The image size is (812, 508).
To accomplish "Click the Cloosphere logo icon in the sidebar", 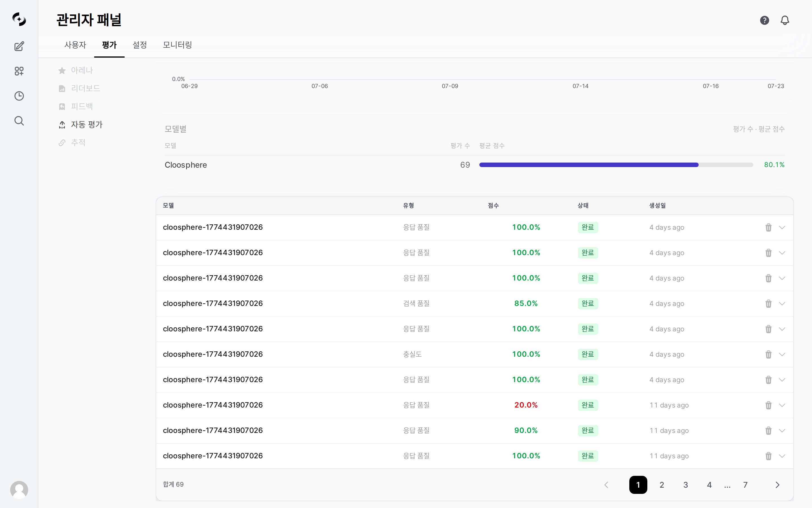I will 19,19.
